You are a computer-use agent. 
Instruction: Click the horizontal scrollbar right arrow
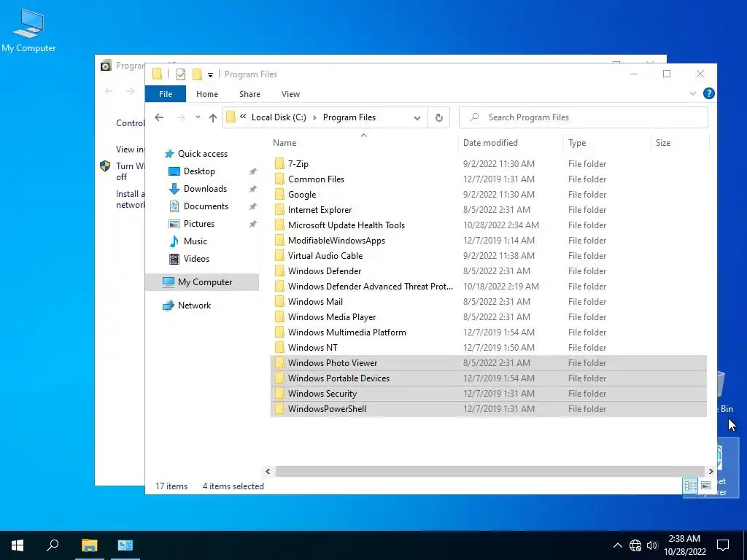click(711, 471)
